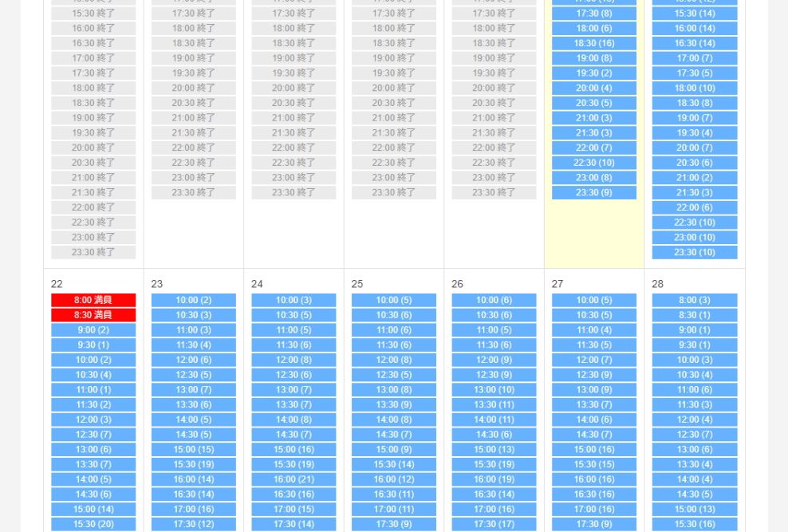Screen dimensions: 788x532
Task: Choose the 13:30 (9) slot on day 25
Action: click(394, 405)
